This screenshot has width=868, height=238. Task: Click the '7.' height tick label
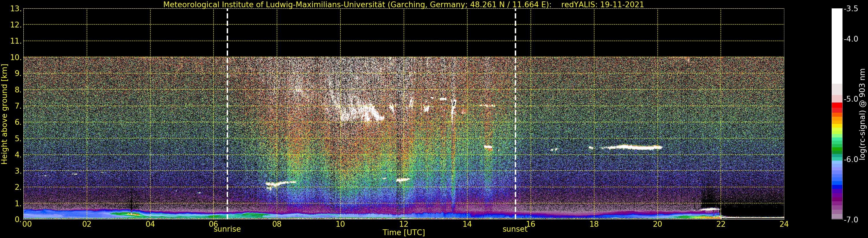tap(18, 106)
